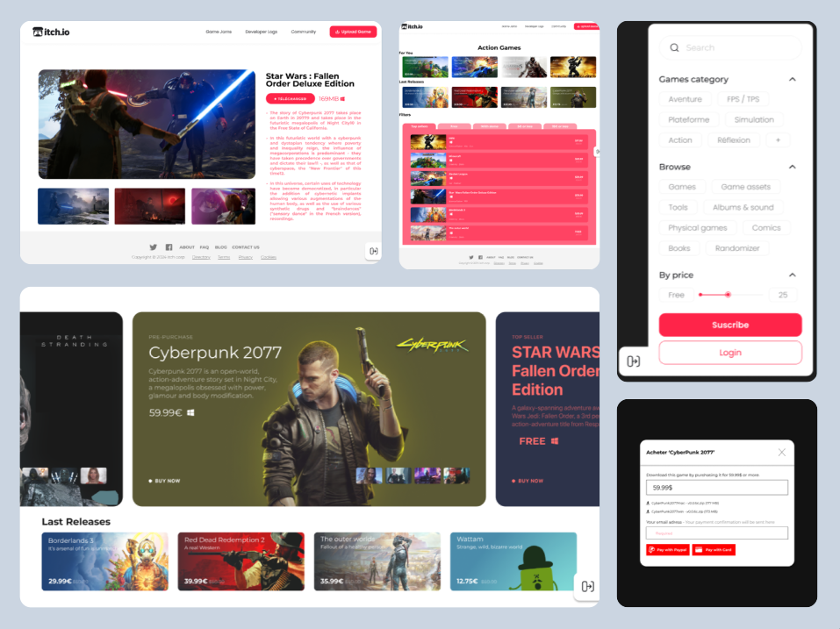The height and width of the screenshot is (629, 840).
Task: Click the Twitter icon in Star Wars page footer
Action: click(154, 247)
